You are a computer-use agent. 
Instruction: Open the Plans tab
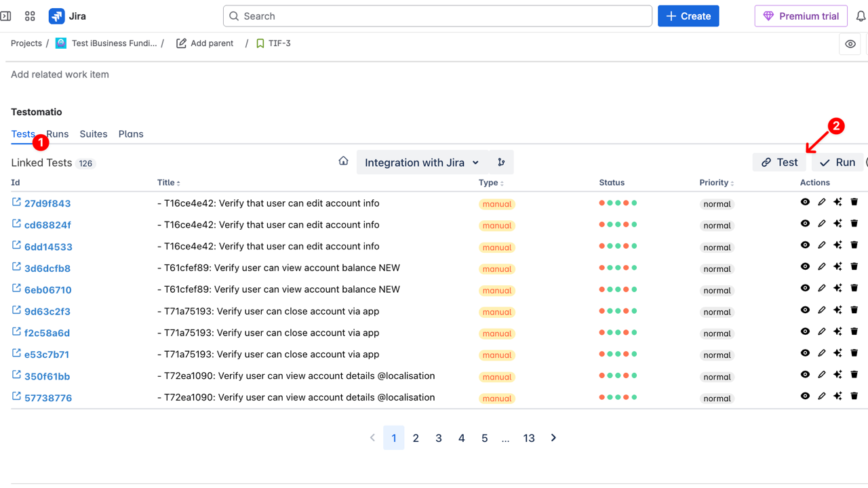[131, 134]
